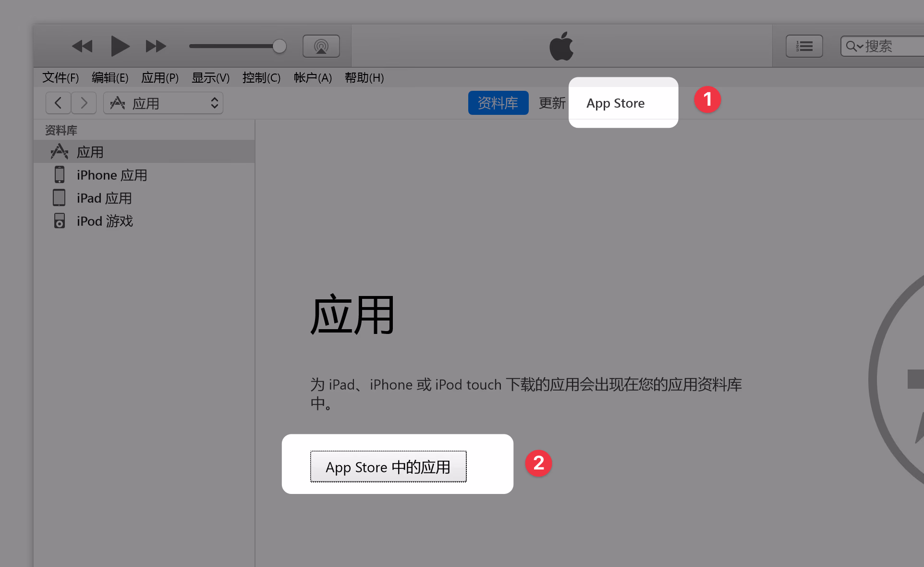
Task: Click the back navigation arrow
Action: pyautogui.click(x=58, y=103)
